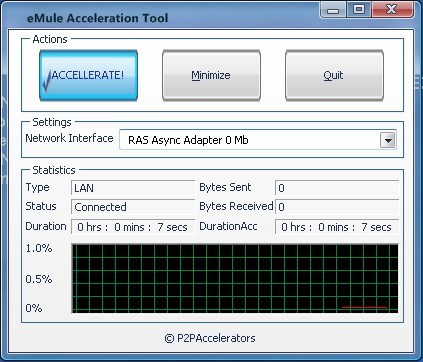Click the Status field showing Connected

(x=133, y=207)
